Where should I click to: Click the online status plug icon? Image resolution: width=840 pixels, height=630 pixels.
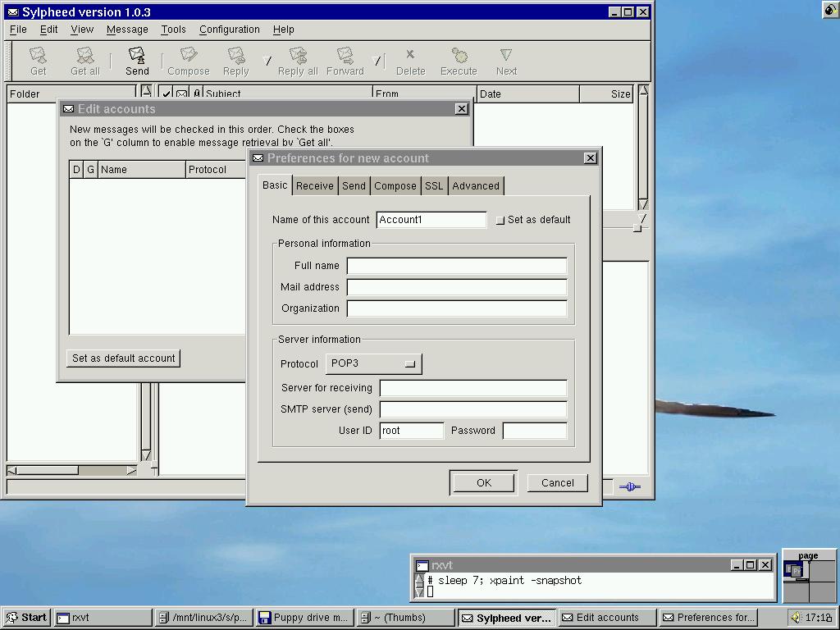tap(629, 486)
